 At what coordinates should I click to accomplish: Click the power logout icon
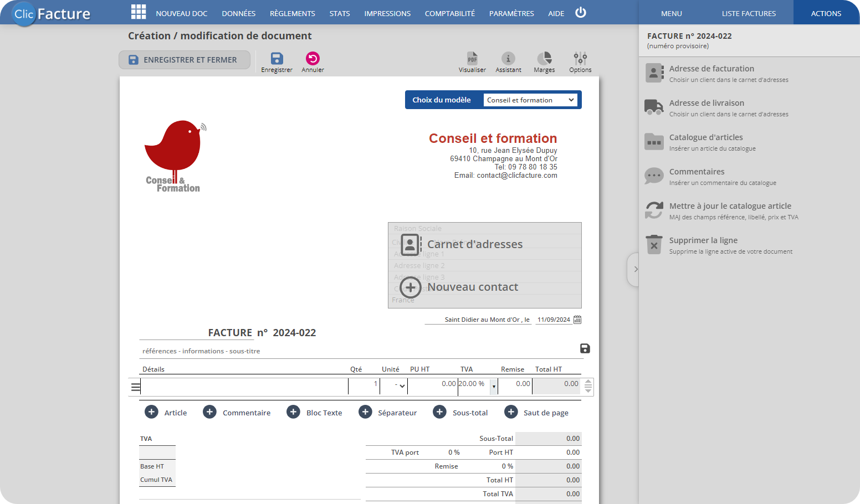pos(581,12)
